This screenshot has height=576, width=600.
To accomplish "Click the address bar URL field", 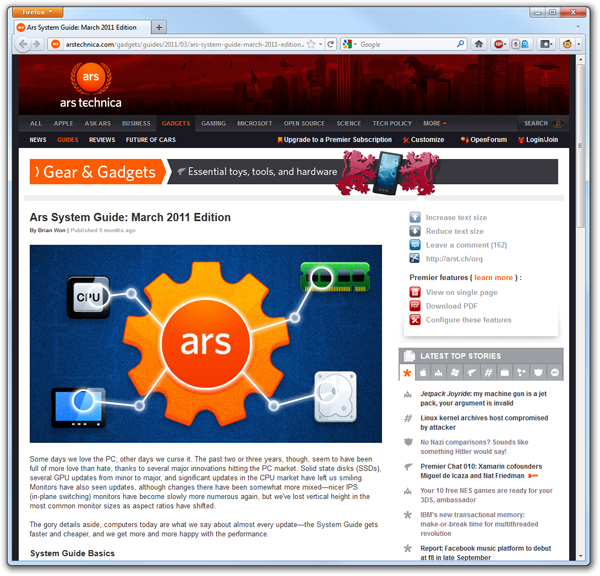I will point(184,44).
